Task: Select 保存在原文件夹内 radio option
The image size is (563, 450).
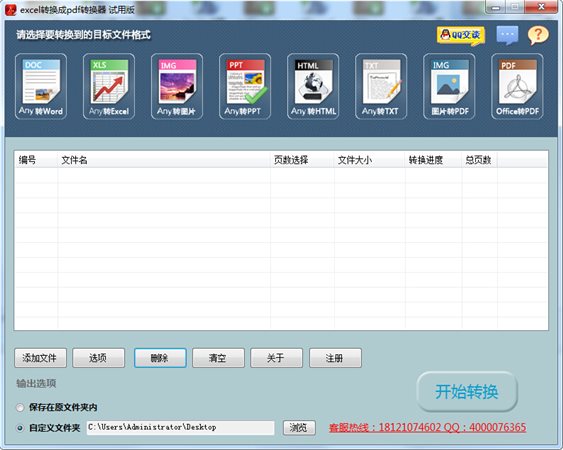Action: [x=20, y=408]
